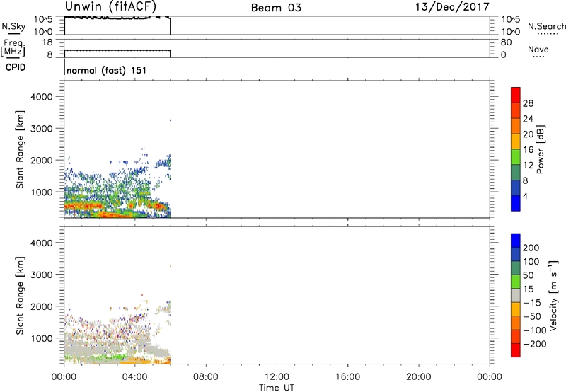Click the 'Beam 03' heading
566x392 pixels.
276,8
